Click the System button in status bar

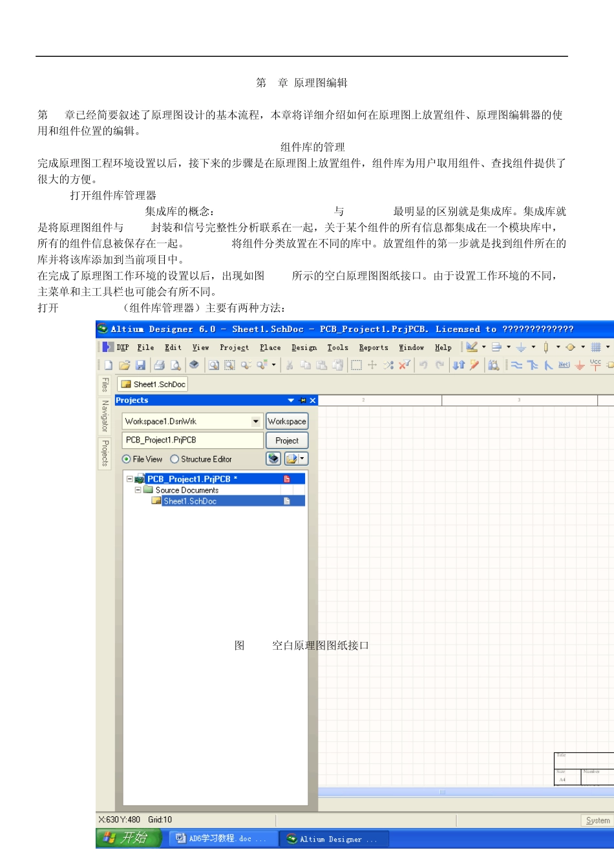click(x=597, y=820)
